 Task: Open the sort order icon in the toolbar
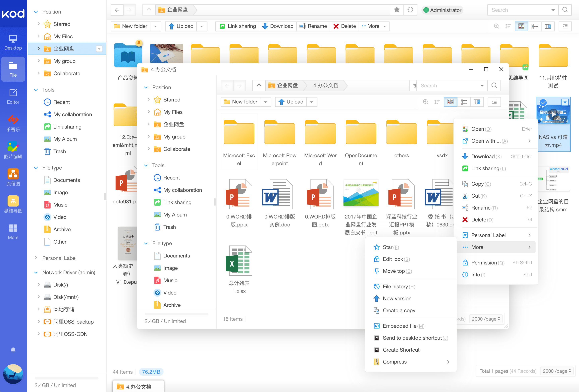(x=508, y=26)
